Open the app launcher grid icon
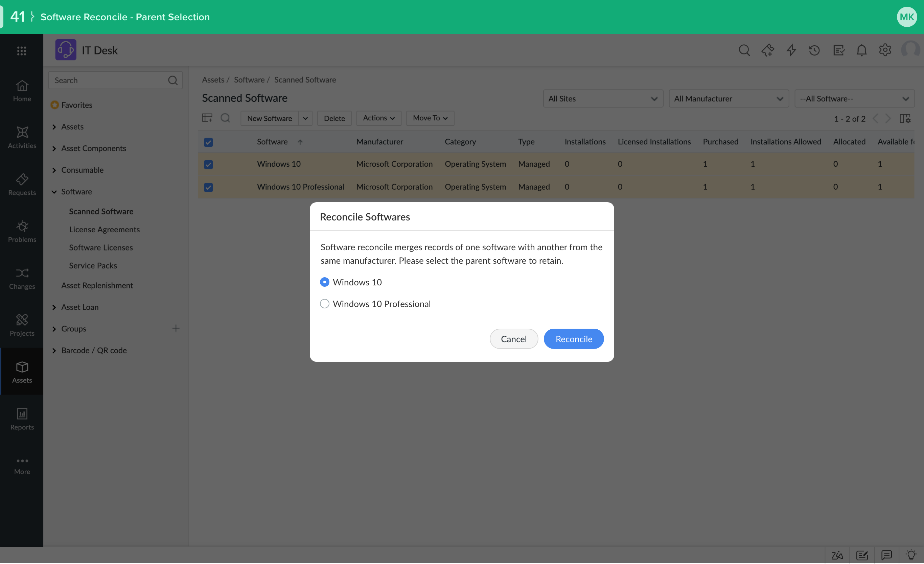The image size is (924, 564). [x=21, y=51]
